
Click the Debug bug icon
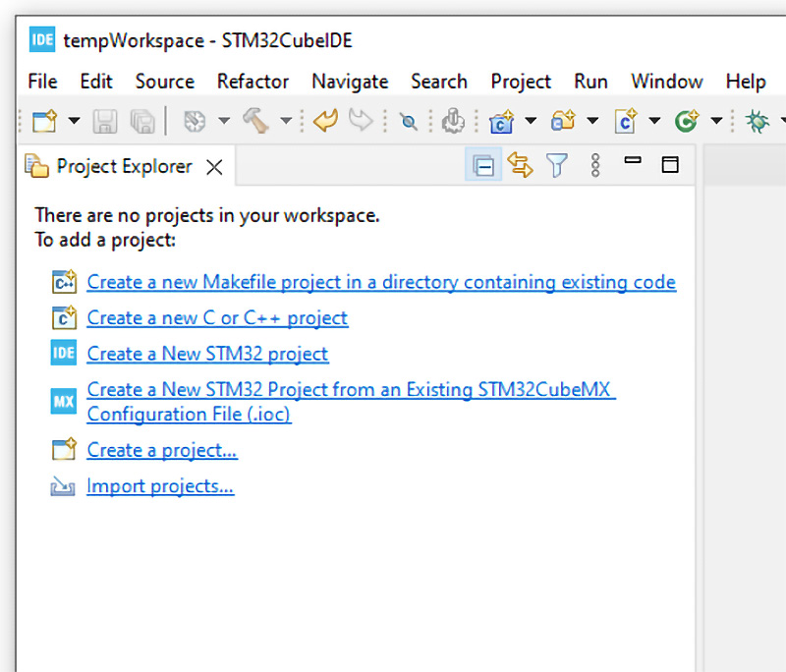pyautogui.click(x=757, y=121)
